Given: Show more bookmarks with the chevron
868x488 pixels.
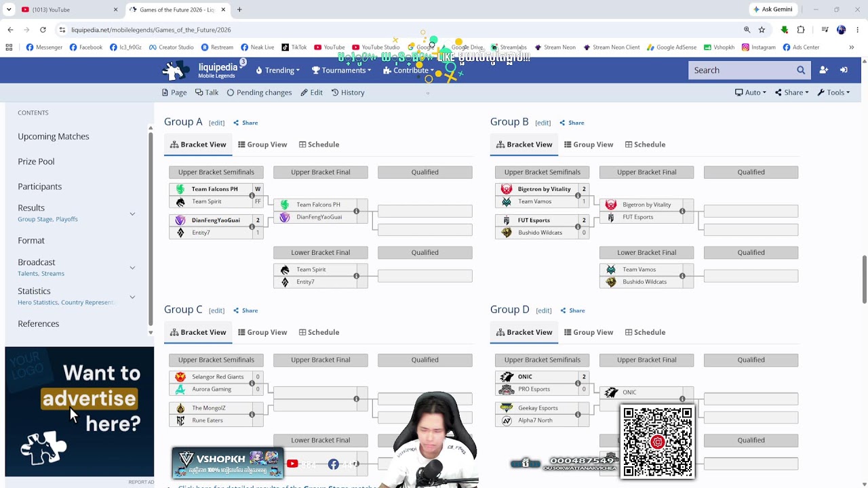Looking at the screenshot, I should pyautogui.click(x=851, y=47).
